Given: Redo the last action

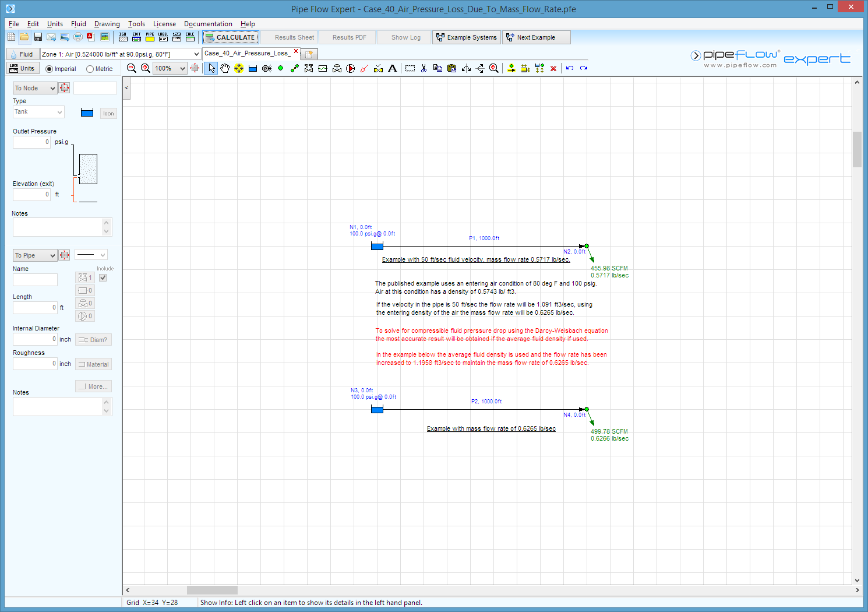Looking at the screenshot, I should 584,68.
